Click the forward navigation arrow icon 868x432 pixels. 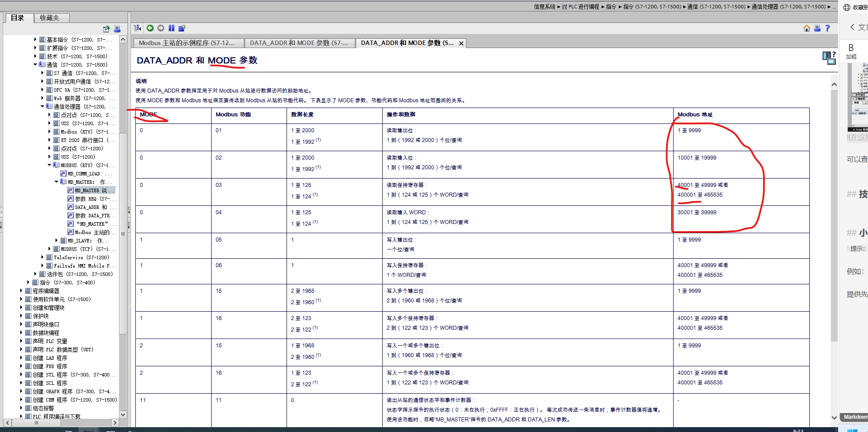tap(160, 28)
